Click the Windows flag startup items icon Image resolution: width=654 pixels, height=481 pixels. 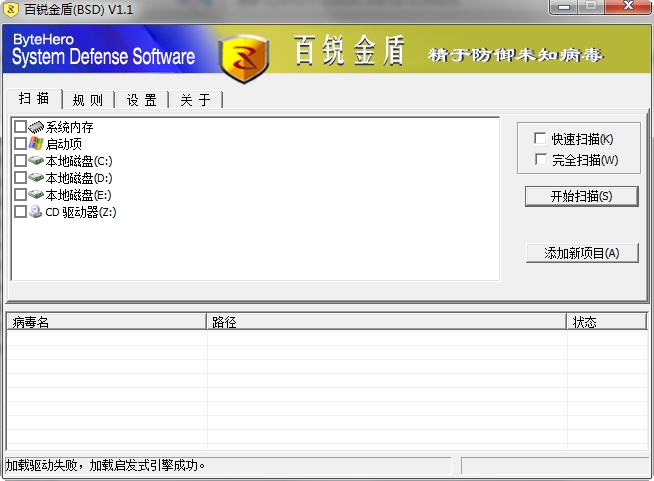pyautogui.click(x=37, y=144)
